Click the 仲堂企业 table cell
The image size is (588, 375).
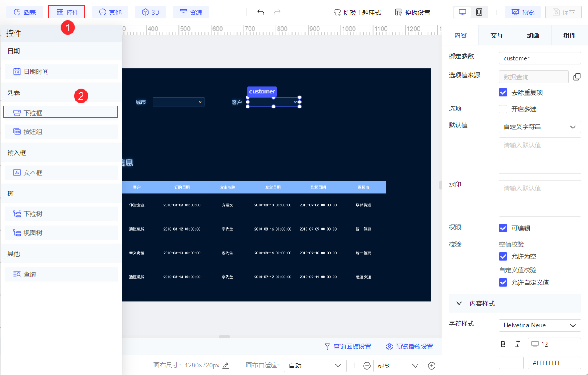[x=137, y=205]
